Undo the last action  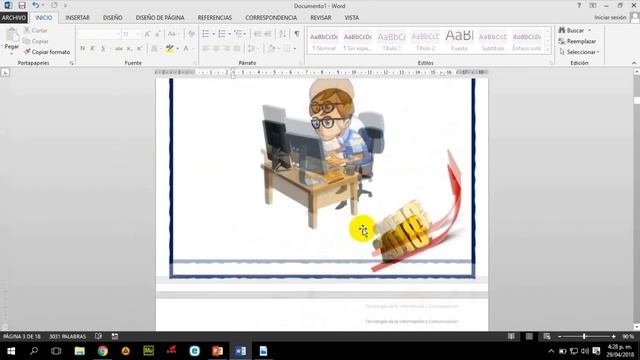[x=36, y=6]
